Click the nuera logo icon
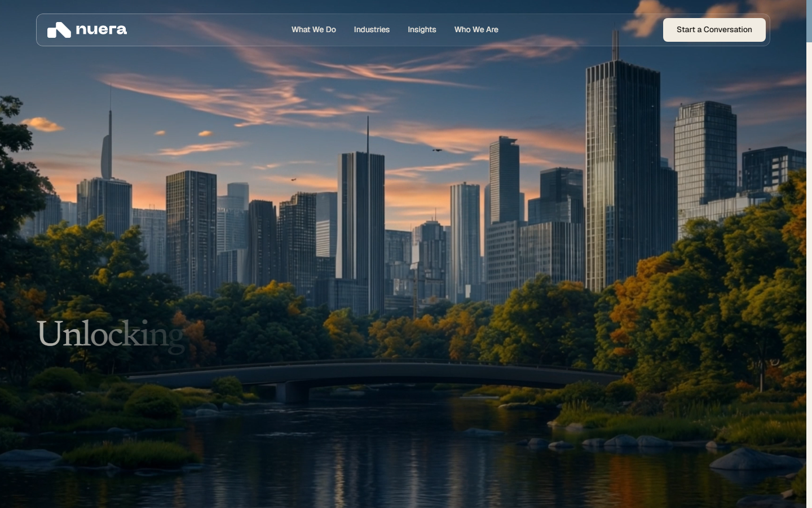 pyautogui.click(x=59, y=30)
